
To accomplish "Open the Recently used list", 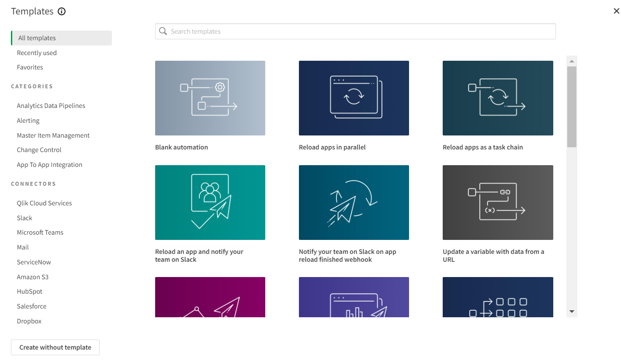I will 37,53.
